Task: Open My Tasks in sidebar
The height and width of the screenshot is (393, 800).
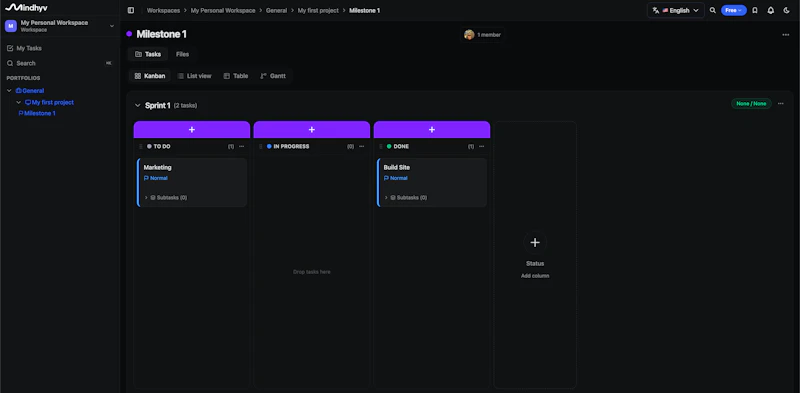Action: coord(29,48)
